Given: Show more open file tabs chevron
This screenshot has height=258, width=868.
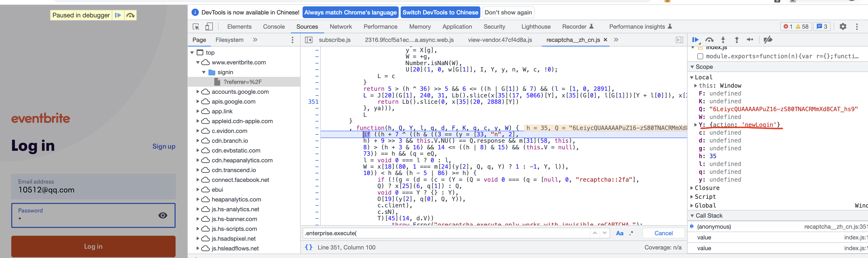Looking at the screenshot, I should click(x=616, y=40).
